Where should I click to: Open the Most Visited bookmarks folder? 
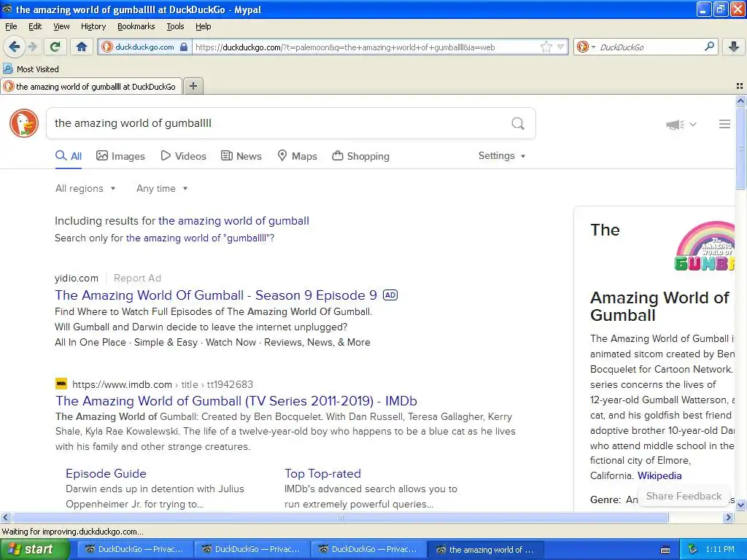pos(31,69)
